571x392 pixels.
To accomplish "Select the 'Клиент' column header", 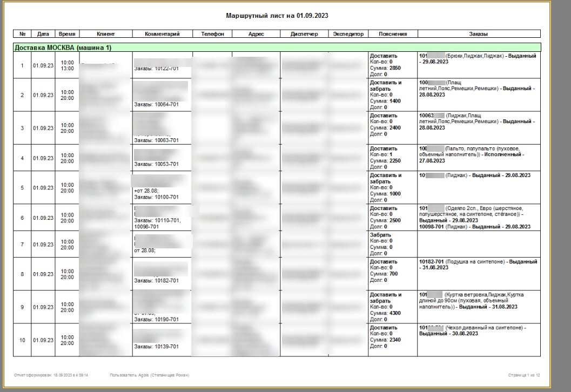I will pyautogui.click(x=105, y=34).
